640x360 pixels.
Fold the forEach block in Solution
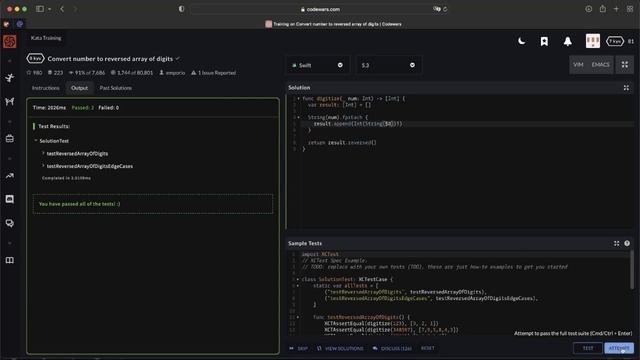point(298,117)
